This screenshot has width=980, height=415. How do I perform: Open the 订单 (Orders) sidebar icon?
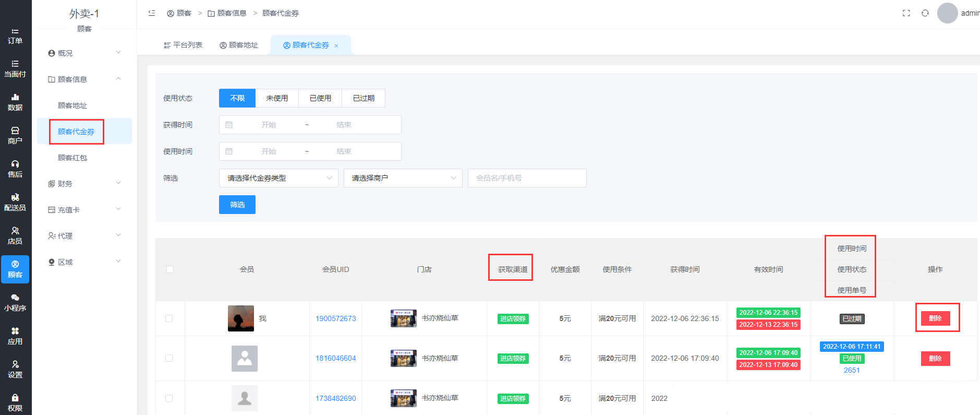(x=15, y=35)
